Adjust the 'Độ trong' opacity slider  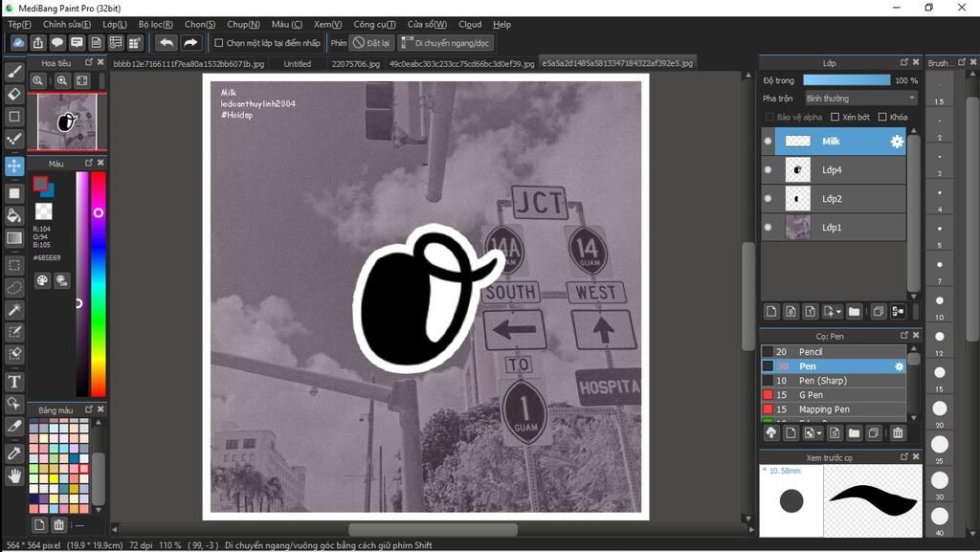(x=847, y=80)
